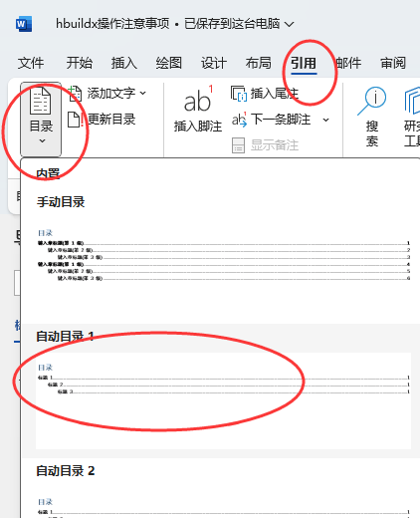The image size is (420, 518).
Task: Expand the chevron under 目录
Action: [x=42, y=141]
